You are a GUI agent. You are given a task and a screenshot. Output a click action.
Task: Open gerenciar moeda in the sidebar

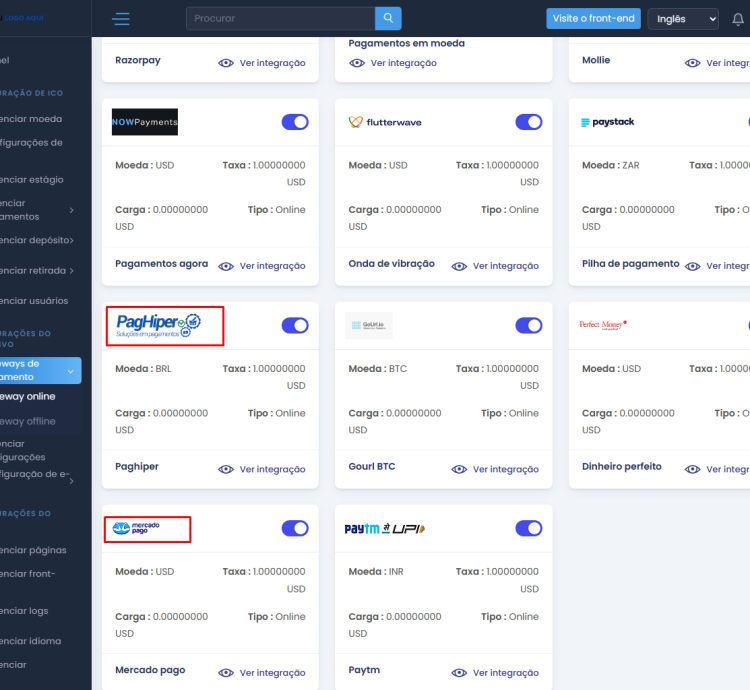point(31,119)
